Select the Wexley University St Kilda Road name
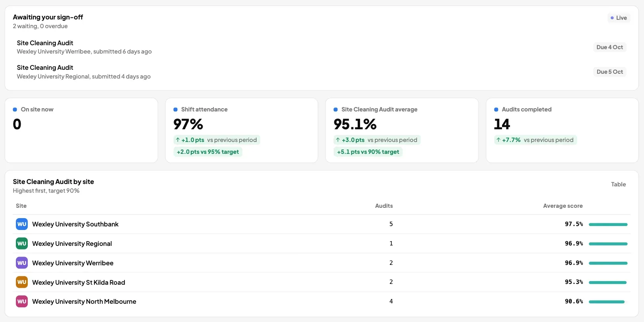The width and height of the screenshot is (644, 322). click(79, 282)
